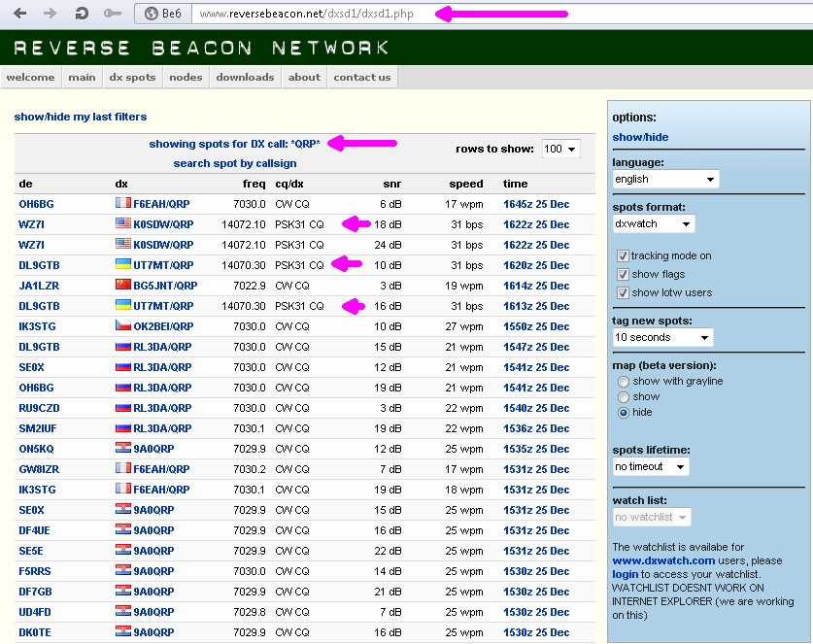Click the Croatian flag in the DF4UE row

tap(123, 529)
